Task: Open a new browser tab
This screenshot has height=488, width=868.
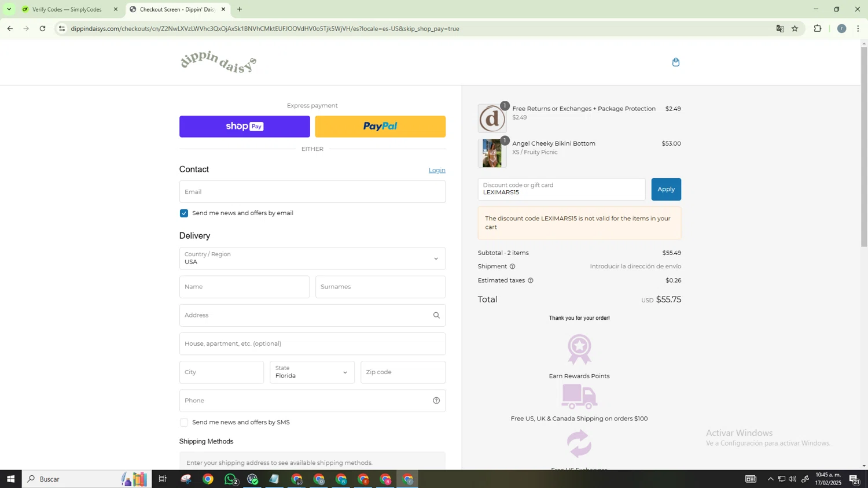Action: 240,9
